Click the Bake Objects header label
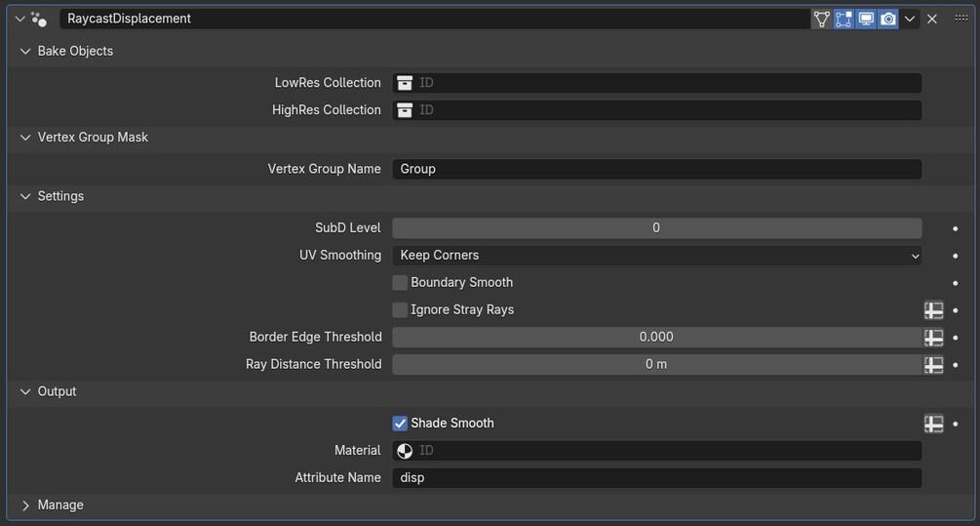Viewport: 980px width, 526px height. (x=75, y=52)
